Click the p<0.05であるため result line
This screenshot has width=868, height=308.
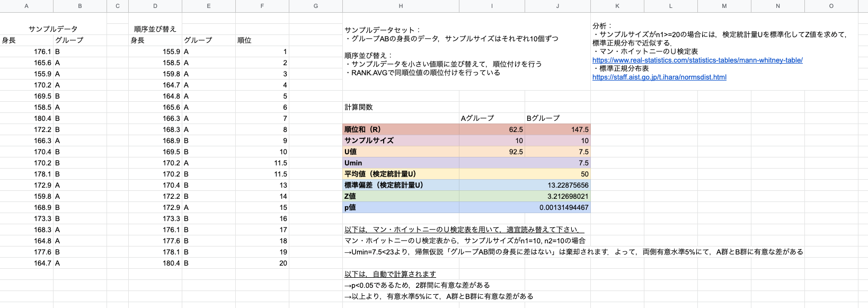coord(417,285)
